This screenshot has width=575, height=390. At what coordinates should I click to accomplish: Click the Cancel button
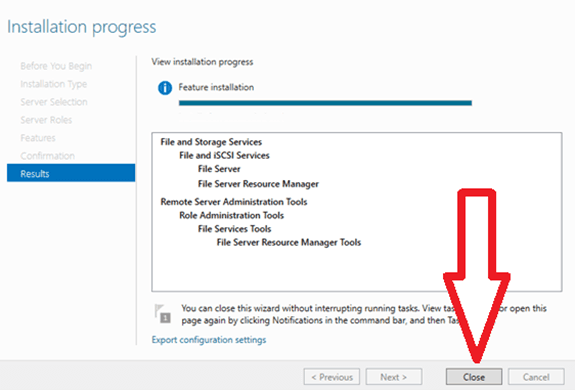tap(536, 377)
